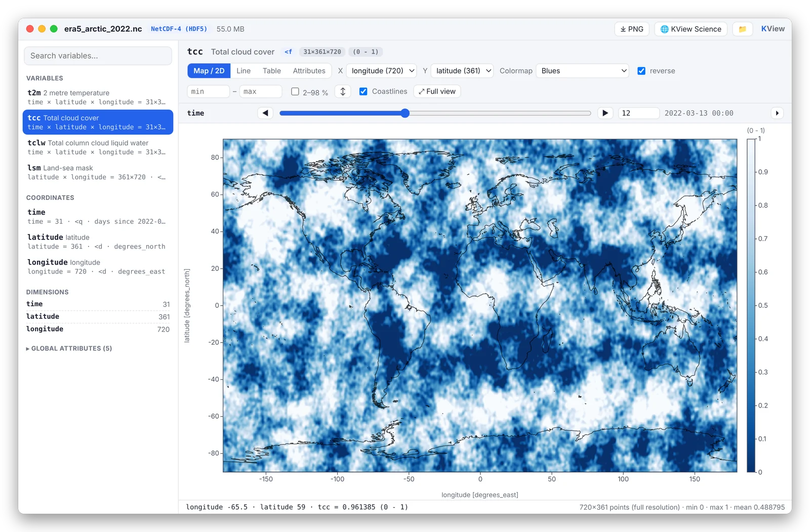Open the KView Science link

point(691,29)
